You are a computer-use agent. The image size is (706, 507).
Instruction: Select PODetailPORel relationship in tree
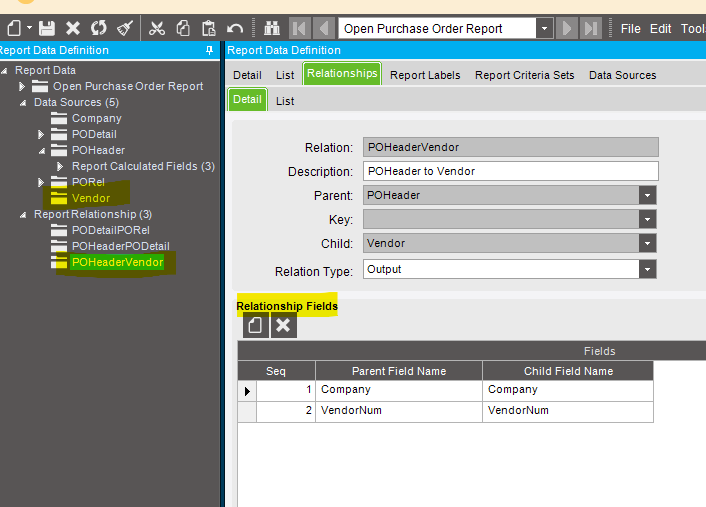click(110, 230)
